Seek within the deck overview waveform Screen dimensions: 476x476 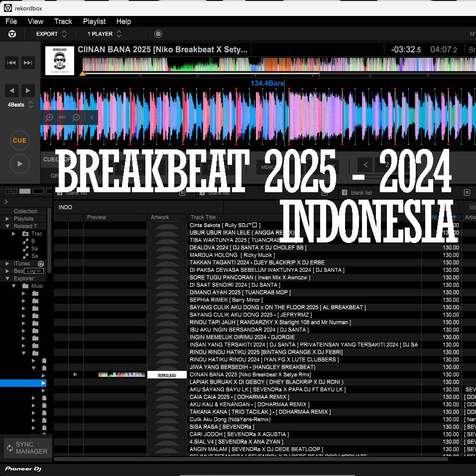tap(279, 64)
